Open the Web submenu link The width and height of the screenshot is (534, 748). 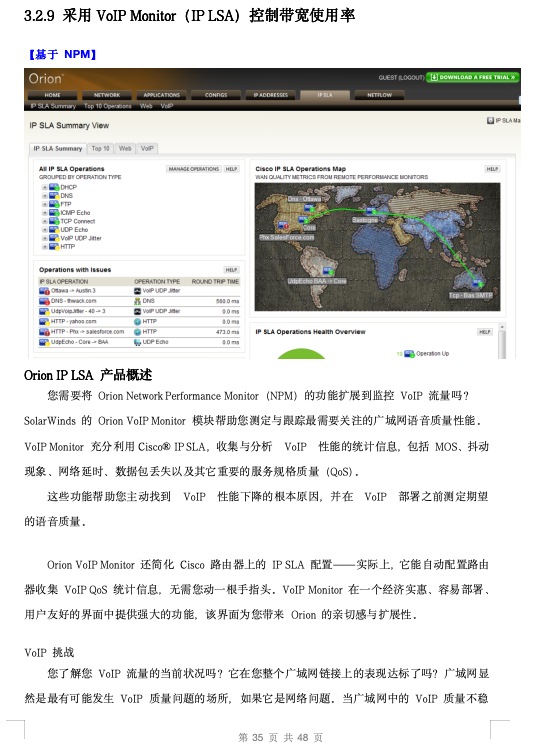coord(146,106)
